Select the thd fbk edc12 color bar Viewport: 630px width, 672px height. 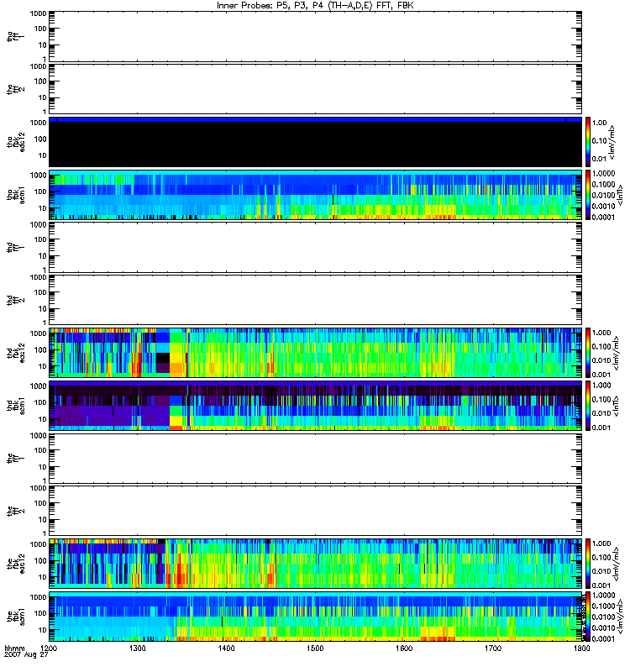(588, 353)
